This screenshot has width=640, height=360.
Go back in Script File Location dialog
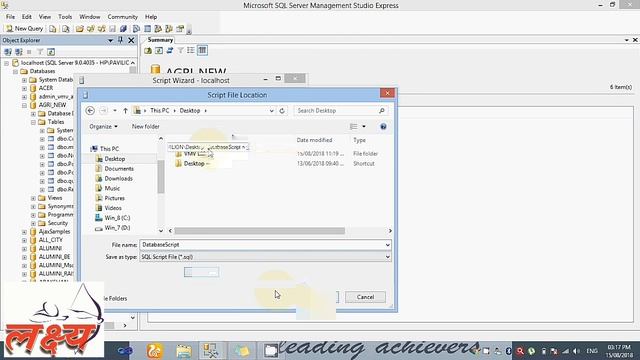[90, 111]
